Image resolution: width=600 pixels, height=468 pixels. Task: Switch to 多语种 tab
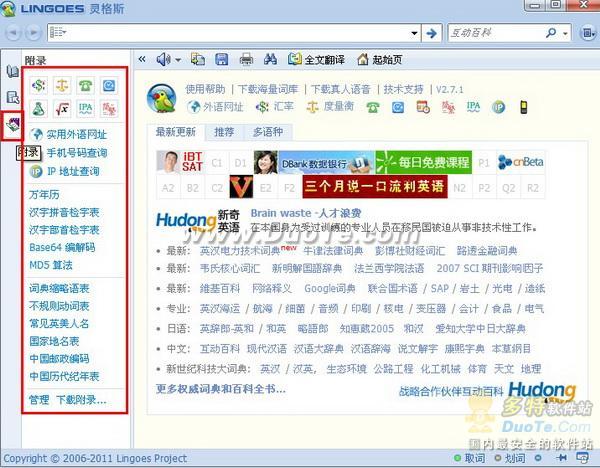click(268, 132)
